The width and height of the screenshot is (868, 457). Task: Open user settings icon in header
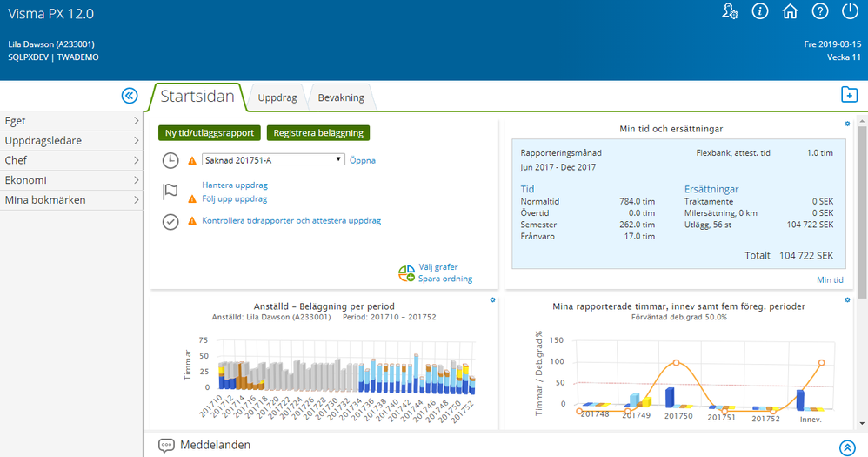pos(731,11)
